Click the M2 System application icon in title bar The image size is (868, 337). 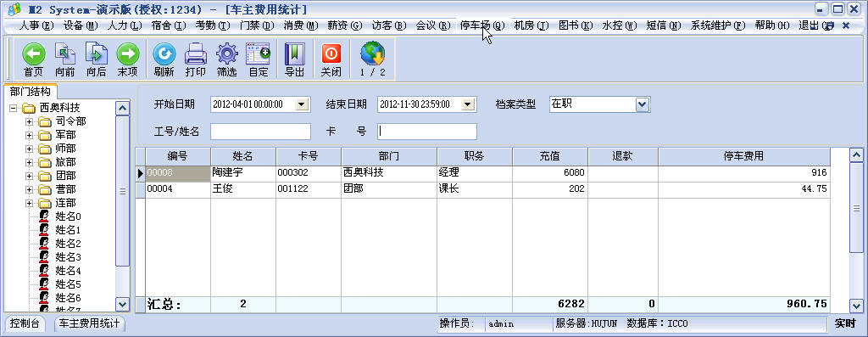[x=15, y=9]
